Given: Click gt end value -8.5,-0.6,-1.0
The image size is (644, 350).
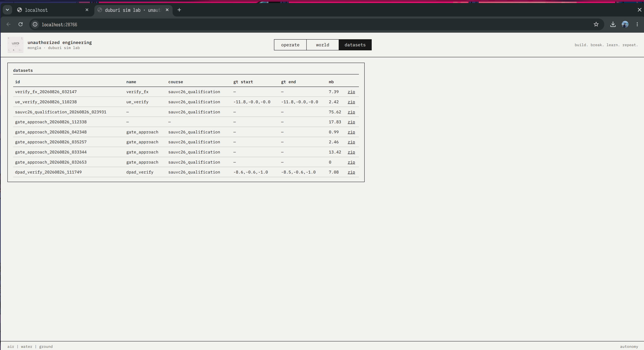Looking at the screenshot, I should click(298, 172).
